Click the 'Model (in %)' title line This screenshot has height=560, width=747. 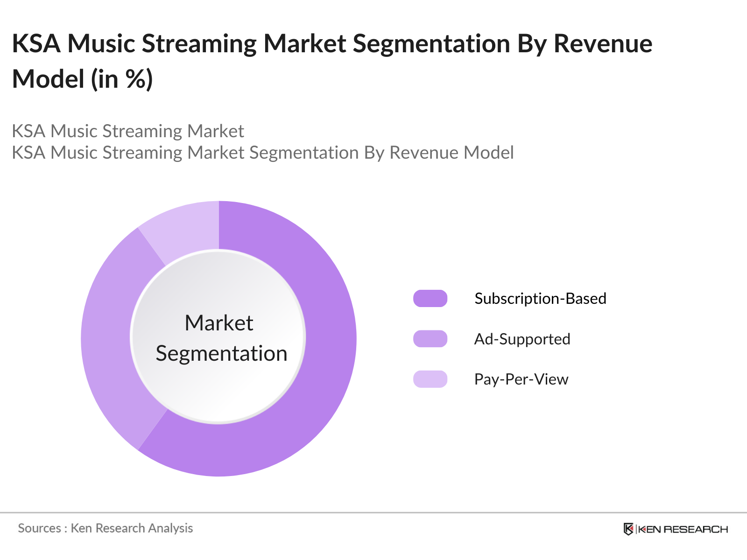(x=82, y=79)
